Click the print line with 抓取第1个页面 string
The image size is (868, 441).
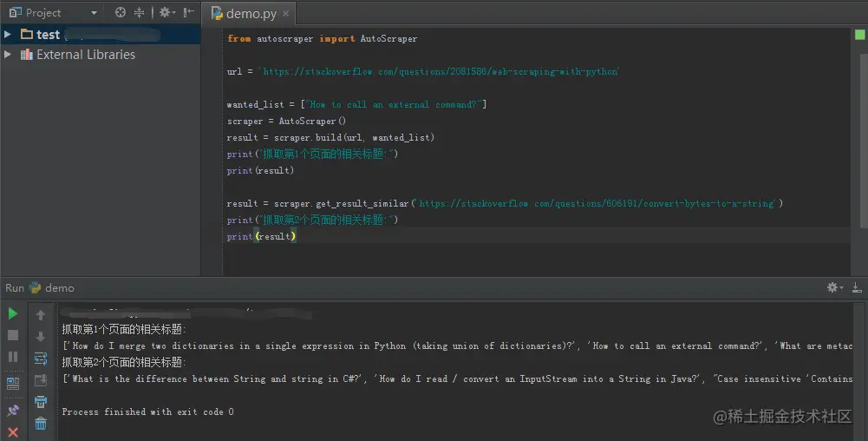click(312, 154)
